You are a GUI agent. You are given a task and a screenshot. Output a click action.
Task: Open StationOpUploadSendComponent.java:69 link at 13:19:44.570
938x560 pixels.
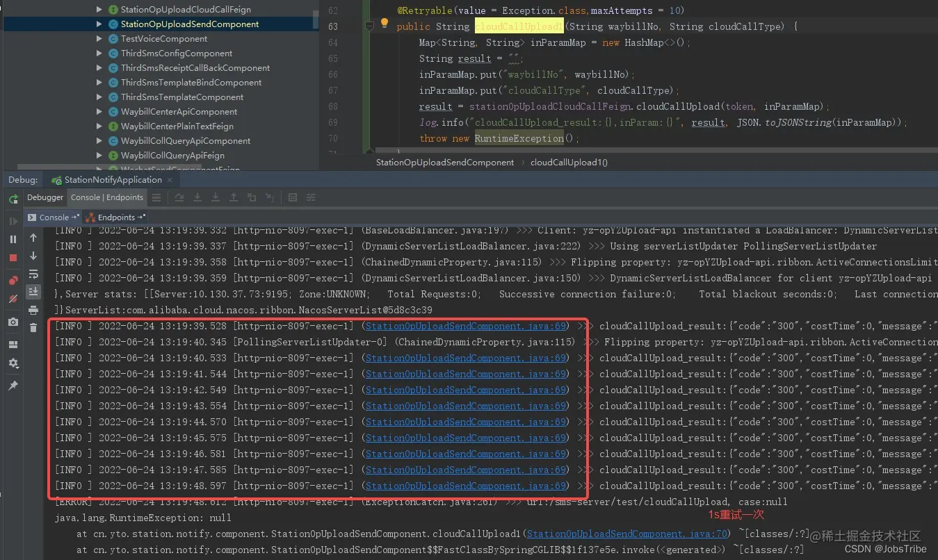pos(466,422)
